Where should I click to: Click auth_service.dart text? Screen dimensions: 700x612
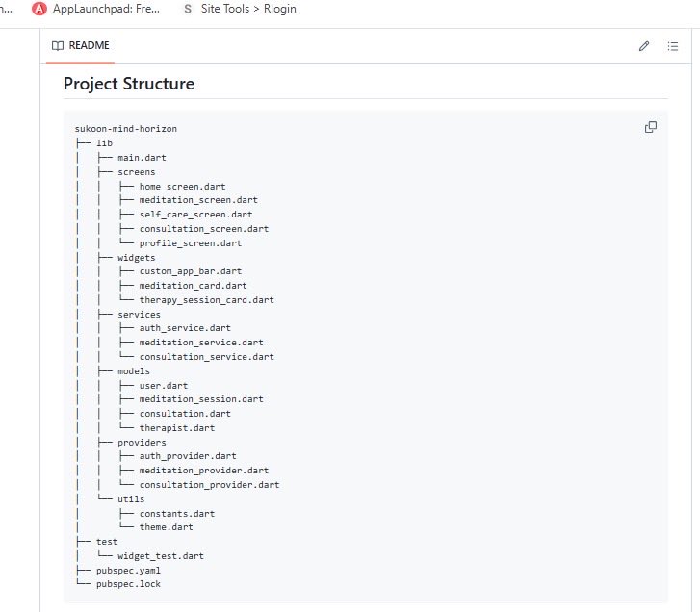pos(185,328)
